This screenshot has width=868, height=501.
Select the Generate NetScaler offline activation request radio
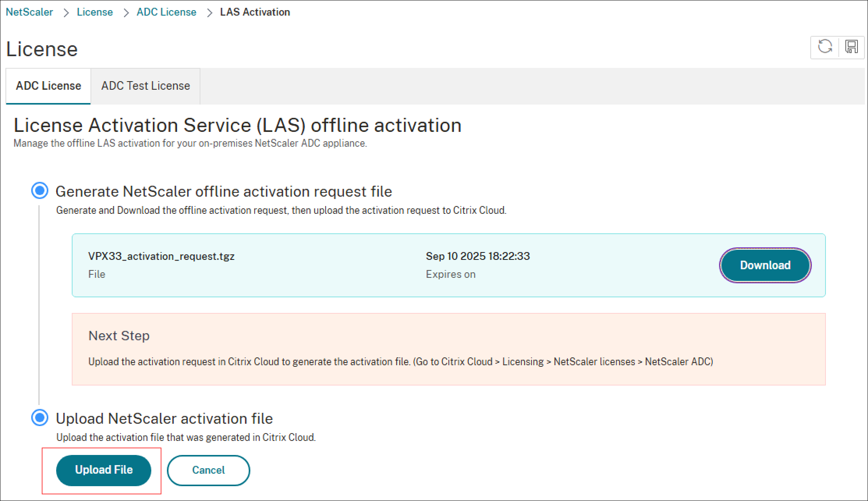coord(40,191)
